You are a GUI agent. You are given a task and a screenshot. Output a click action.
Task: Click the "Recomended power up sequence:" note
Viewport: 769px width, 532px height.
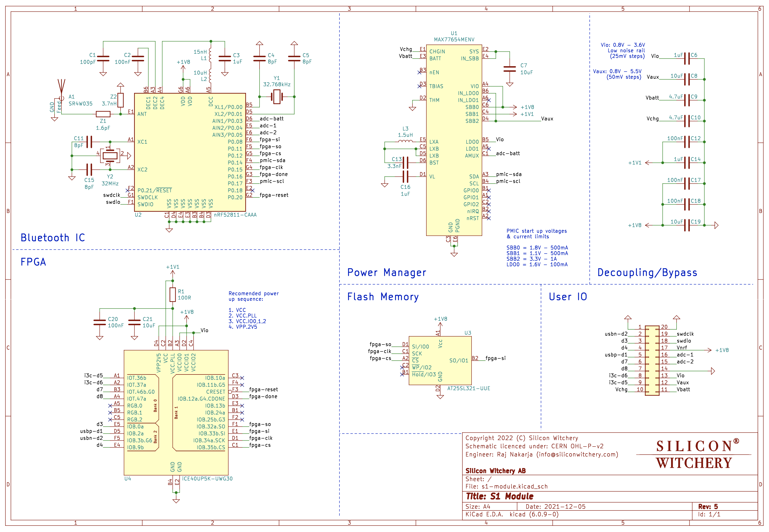[x=254, y=296]
